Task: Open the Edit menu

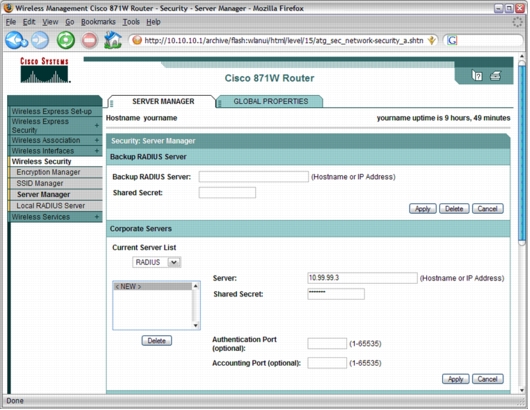Action: pyautogui.click(x=29, y=22)
